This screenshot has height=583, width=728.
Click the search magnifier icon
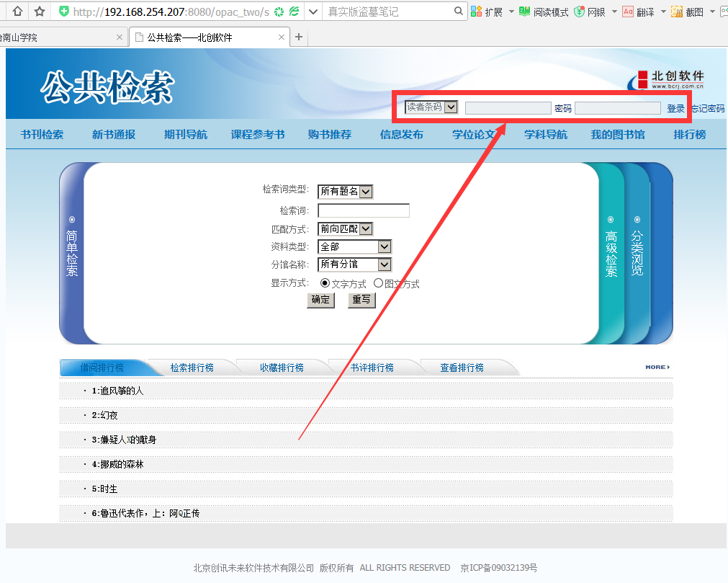(x=459, y=12)
